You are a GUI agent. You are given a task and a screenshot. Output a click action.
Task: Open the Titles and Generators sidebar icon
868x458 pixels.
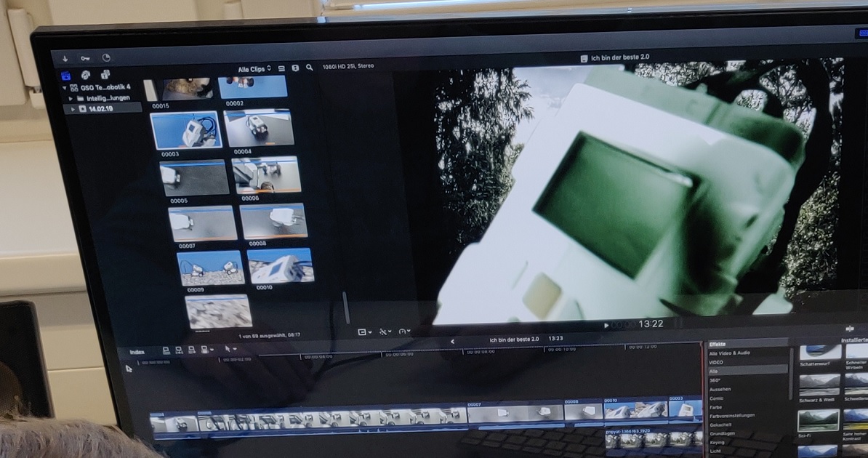pos(105,75)
